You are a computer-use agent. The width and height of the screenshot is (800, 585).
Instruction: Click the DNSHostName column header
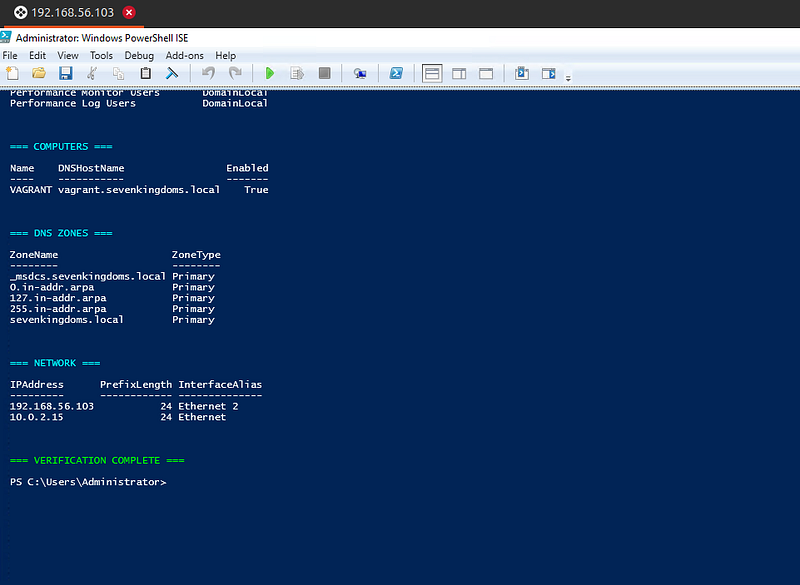pyautogui.click(x=91, y=168)
